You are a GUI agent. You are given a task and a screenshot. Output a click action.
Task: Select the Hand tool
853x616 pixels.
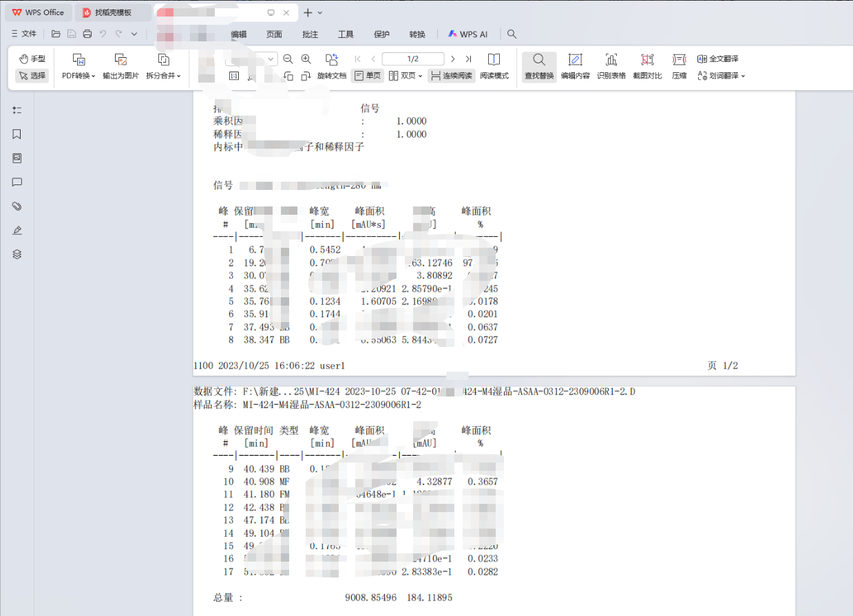(32, 59)
